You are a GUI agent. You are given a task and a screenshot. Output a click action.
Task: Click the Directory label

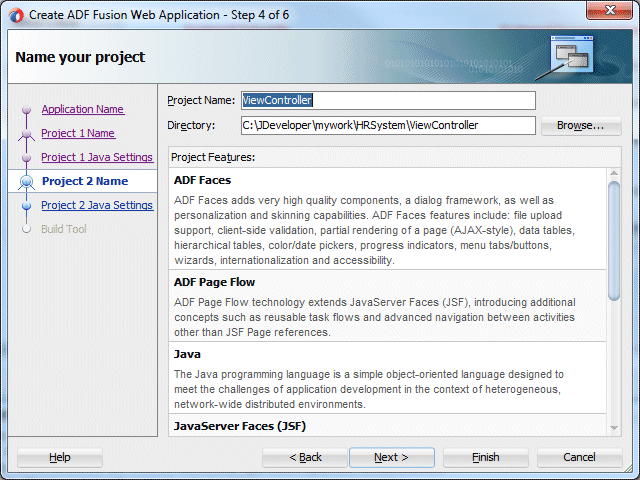(191, 125)
